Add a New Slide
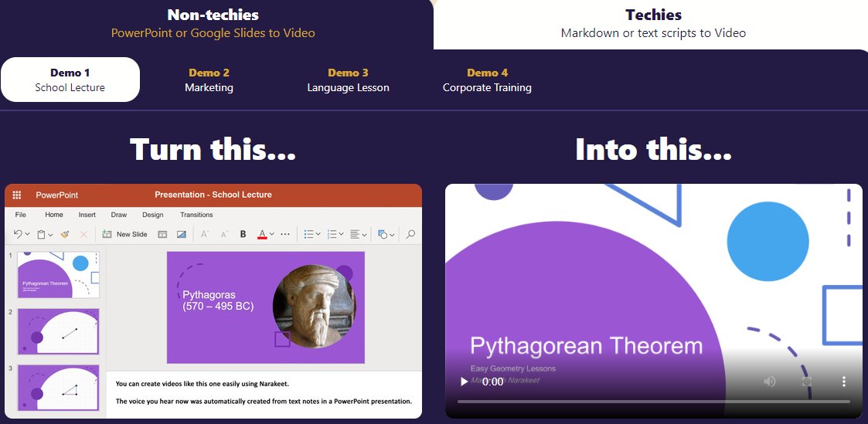 [125, 234]
